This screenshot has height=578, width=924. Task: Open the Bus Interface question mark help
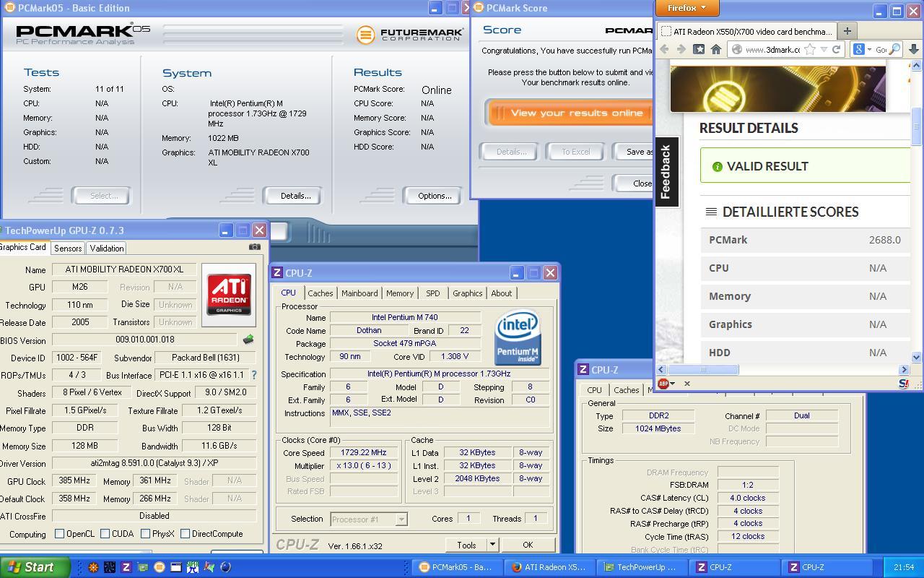[254, 375]
